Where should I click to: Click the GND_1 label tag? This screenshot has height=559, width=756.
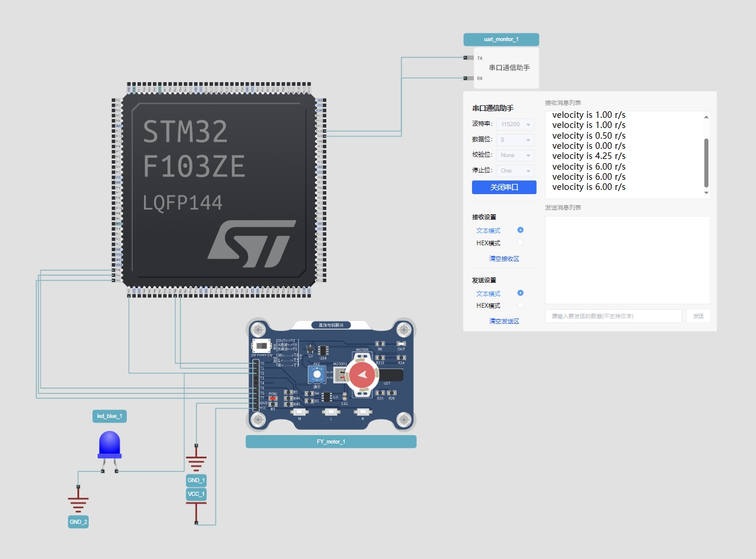click(196, 480)
